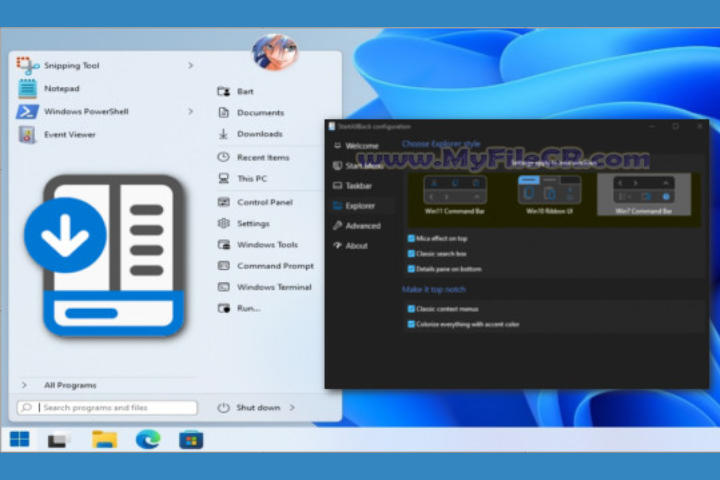Open the Advanced tab in StartAllBack
Screen dimensions: 720x480
[357, 226]
